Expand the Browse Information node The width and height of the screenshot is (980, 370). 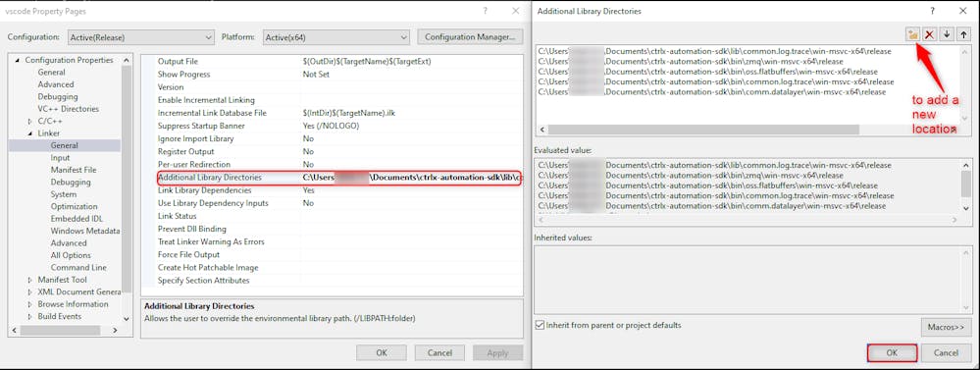(x=30, y=304)
